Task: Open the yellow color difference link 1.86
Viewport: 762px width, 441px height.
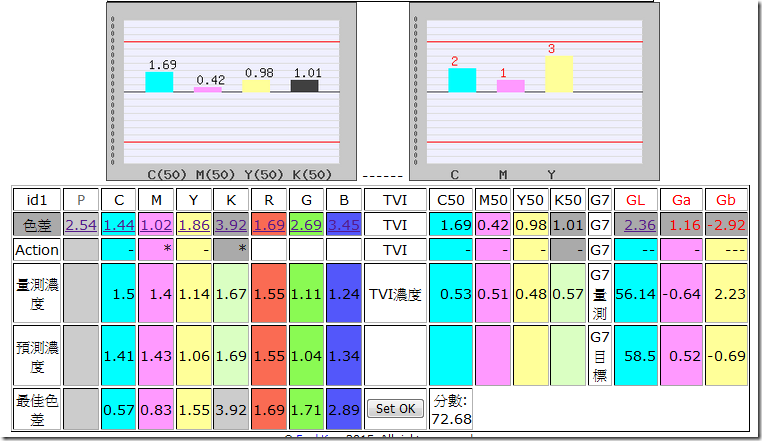Action: [193, 225]
